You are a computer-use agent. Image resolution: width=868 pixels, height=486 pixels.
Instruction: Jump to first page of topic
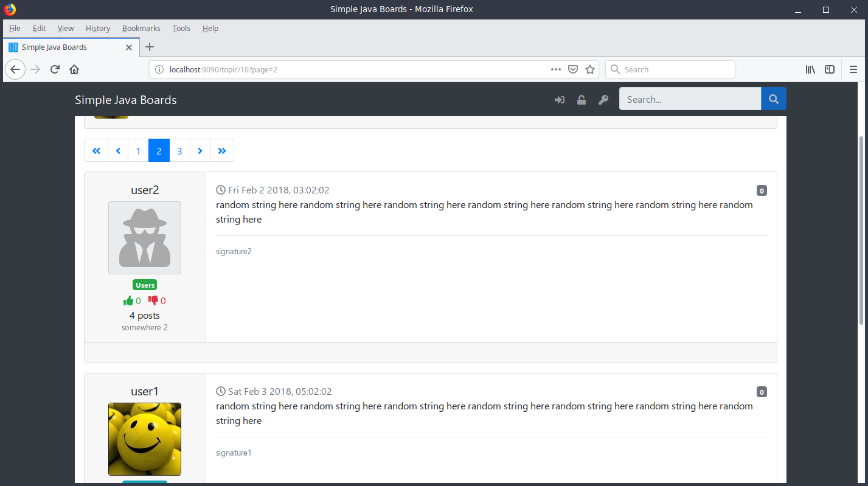[x=96, y=151]
